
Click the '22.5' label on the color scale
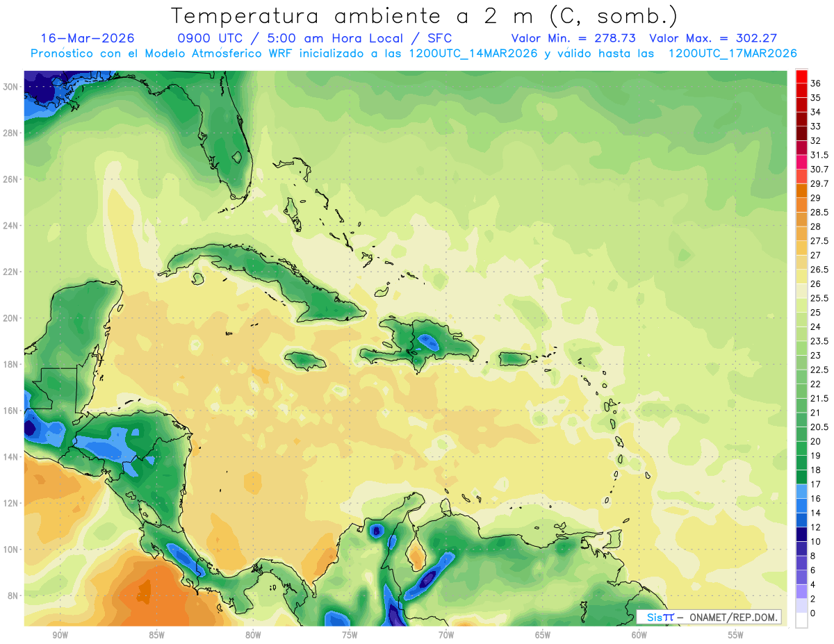tap(819, 370)
